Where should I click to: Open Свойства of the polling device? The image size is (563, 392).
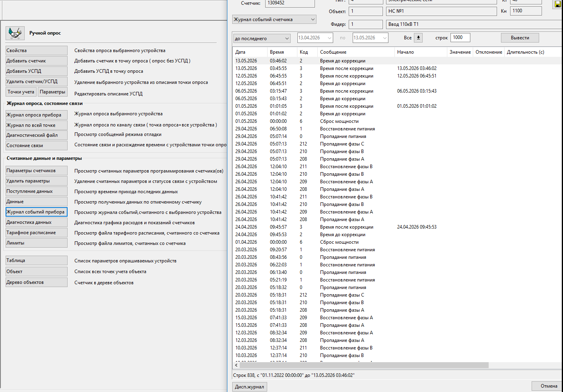coord(37,50)
